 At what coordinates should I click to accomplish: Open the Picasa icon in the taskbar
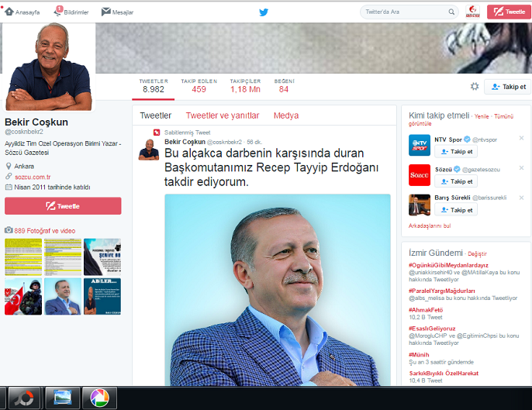point(99,398)
